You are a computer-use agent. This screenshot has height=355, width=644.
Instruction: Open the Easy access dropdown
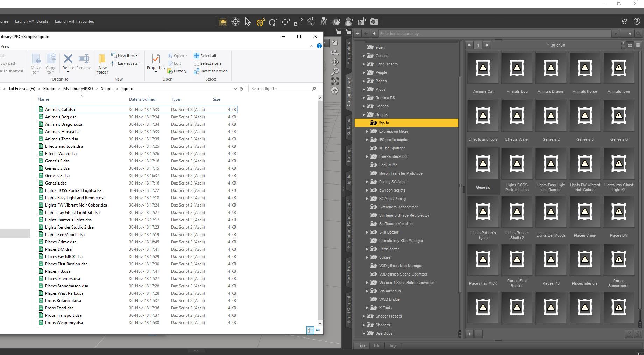tap(126, 63)
